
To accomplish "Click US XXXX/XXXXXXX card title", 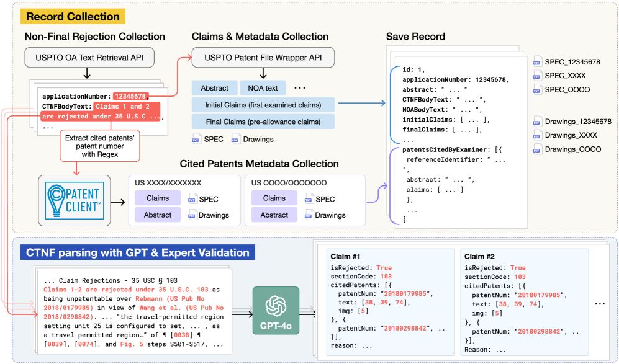I will click(x=168, y=182).
